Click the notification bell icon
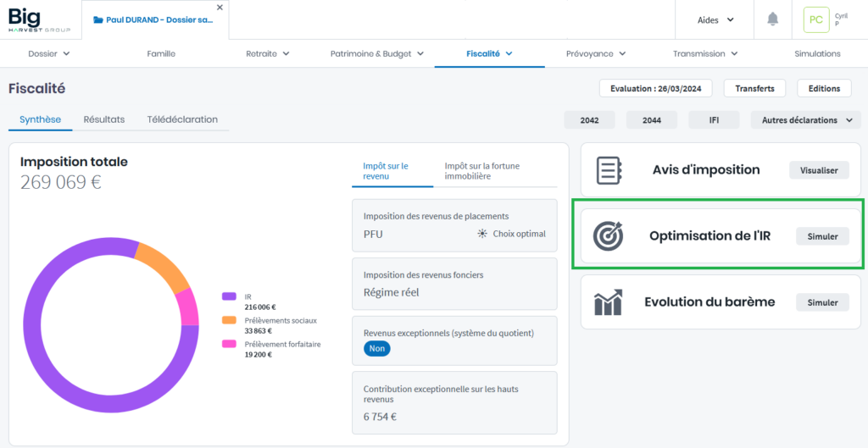The height and width of the screenshot is (448, 868). pyautogui.click(x=772, y=19)
